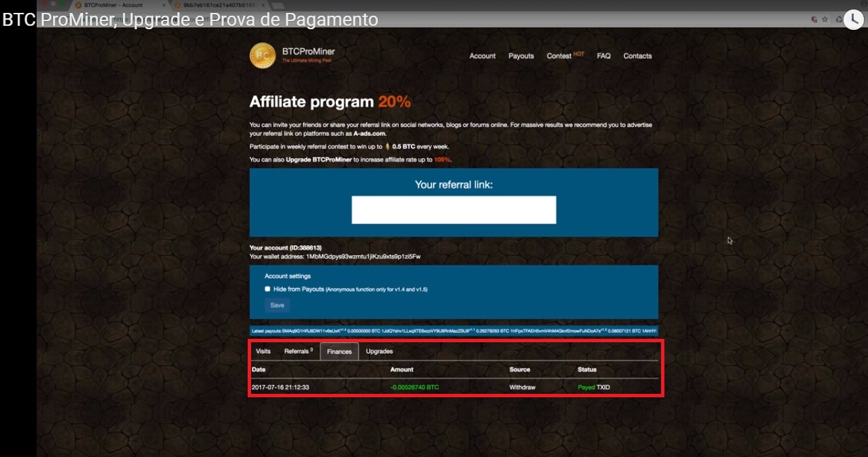
Task: Click the wallet address 1MbMGdpys93wzmtu1jiKzu9xts9p1zi5Fw
Action: (363, 257)
